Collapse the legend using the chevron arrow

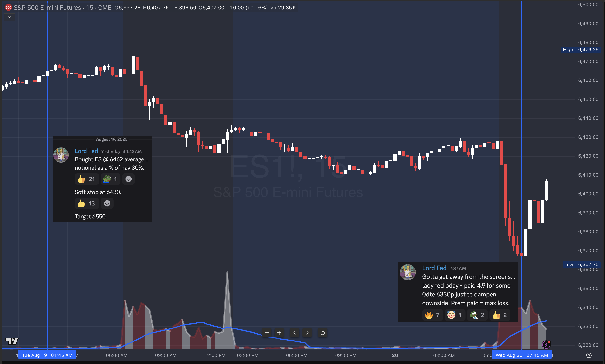point(9,17)
